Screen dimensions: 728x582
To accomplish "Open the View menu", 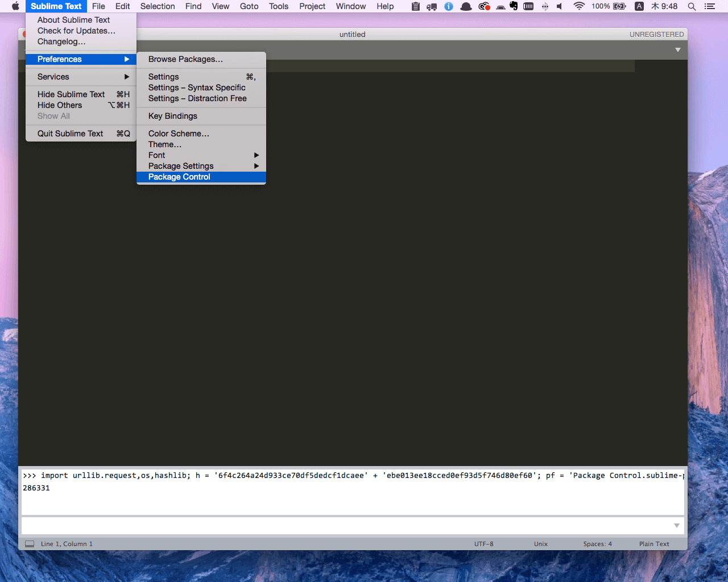I will (221, 6).
